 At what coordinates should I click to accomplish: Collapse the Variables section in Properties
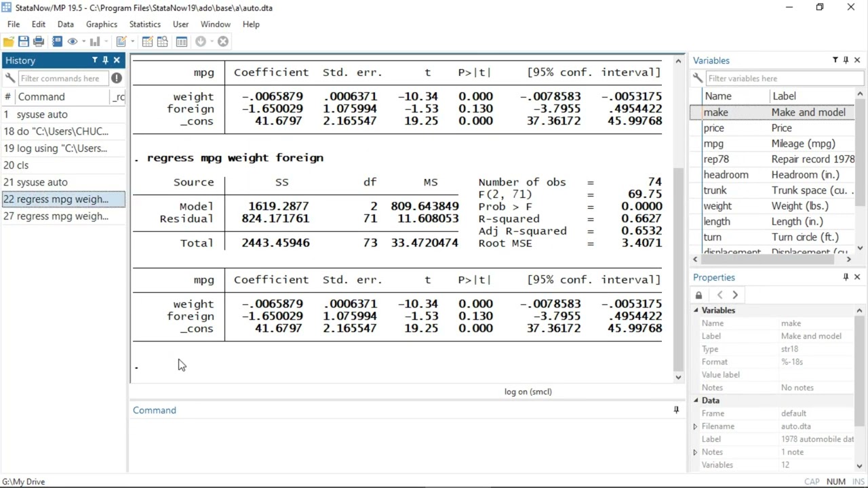tap(695, 310)
